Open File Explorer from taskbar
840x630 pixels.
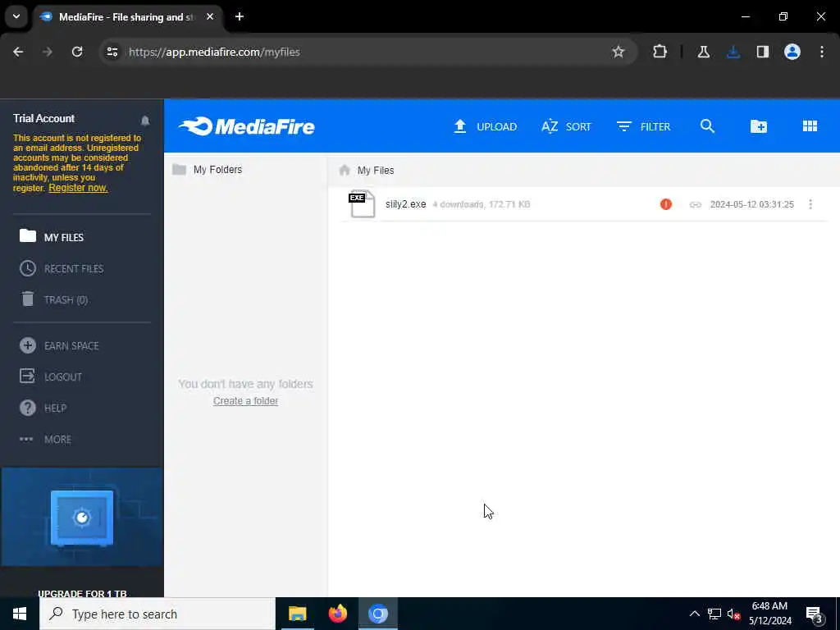pos(297,614)
